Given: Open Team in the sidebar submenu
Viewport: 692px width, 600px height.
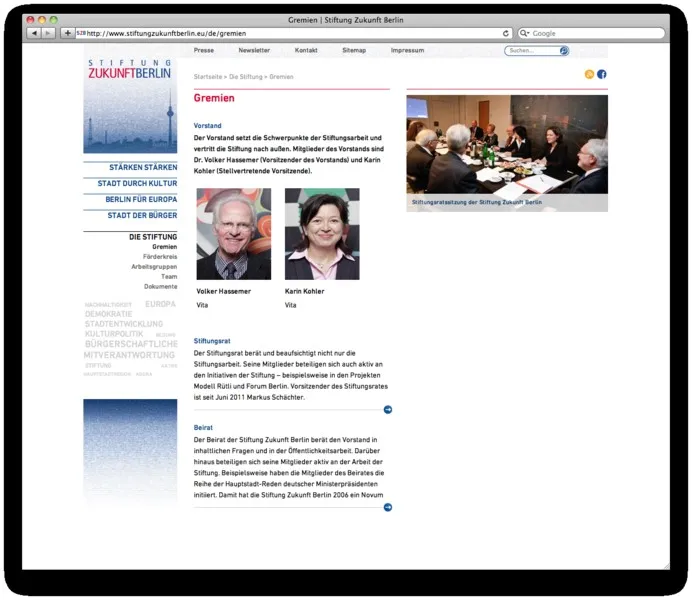Looking at the screenshot, I should (169, 277).
